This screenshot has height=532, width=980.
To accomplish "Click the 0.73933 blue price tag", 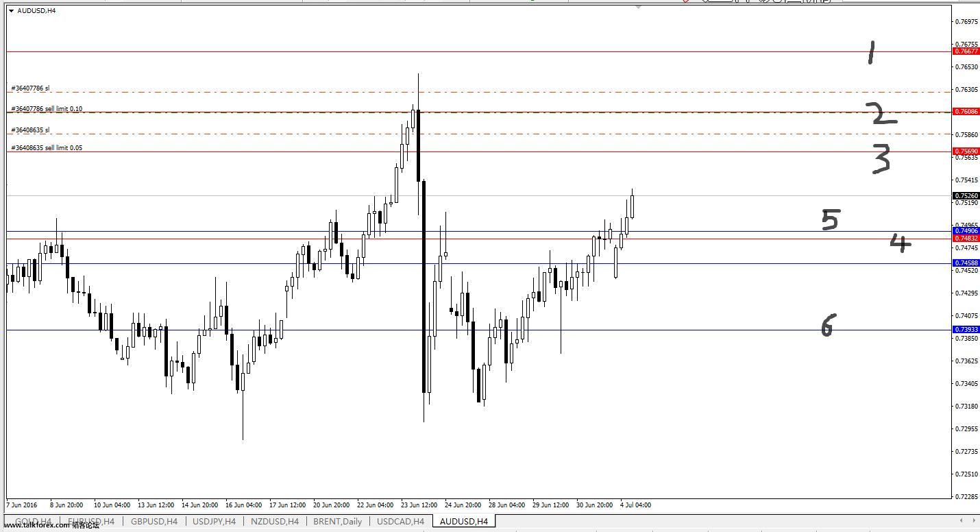I will point(966,330).
